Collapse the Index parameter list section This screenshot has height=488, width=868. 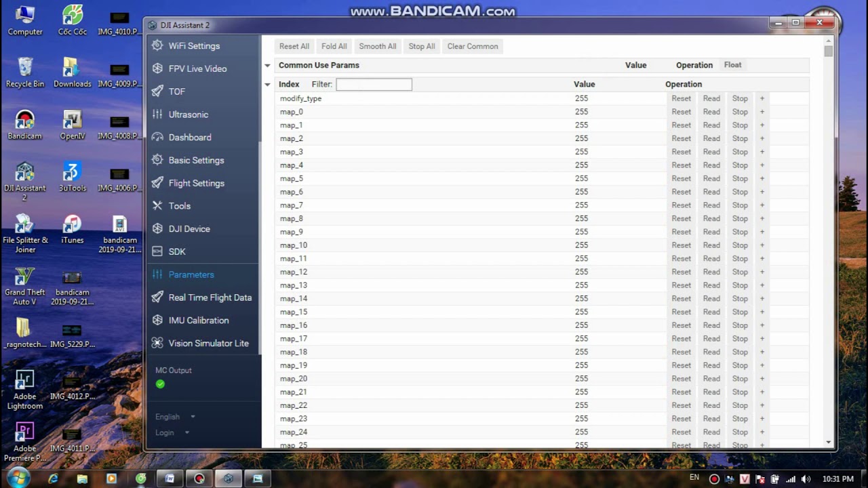pyautogui.click(x=267, y=85)
